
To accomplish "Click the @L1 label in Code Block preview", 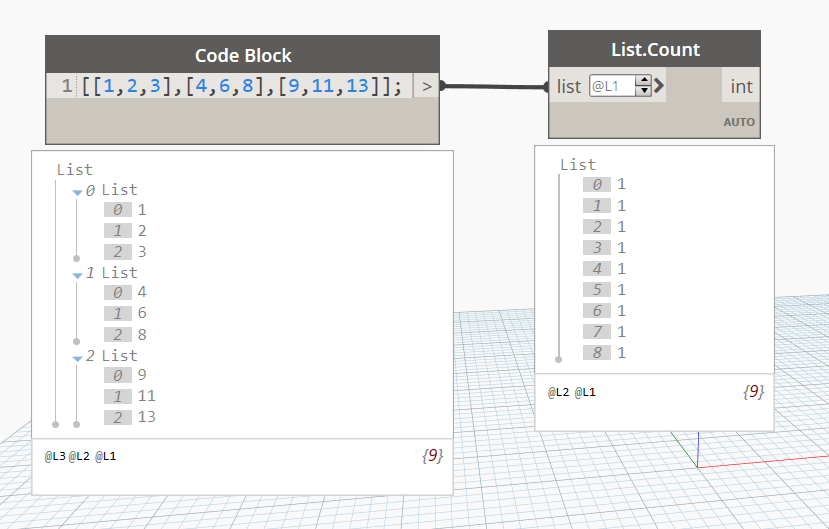I will pos(105,456).
